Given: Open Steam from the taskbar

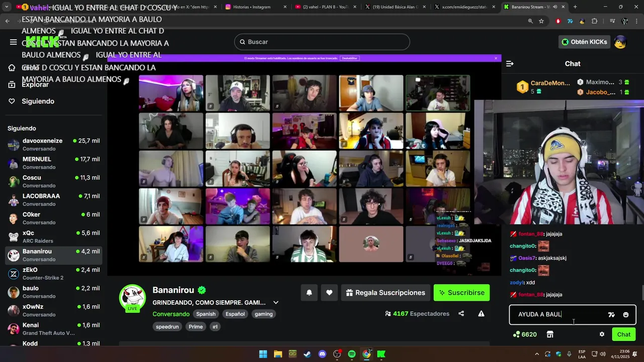Looking at the screenshot, I should tap(307, 354).
